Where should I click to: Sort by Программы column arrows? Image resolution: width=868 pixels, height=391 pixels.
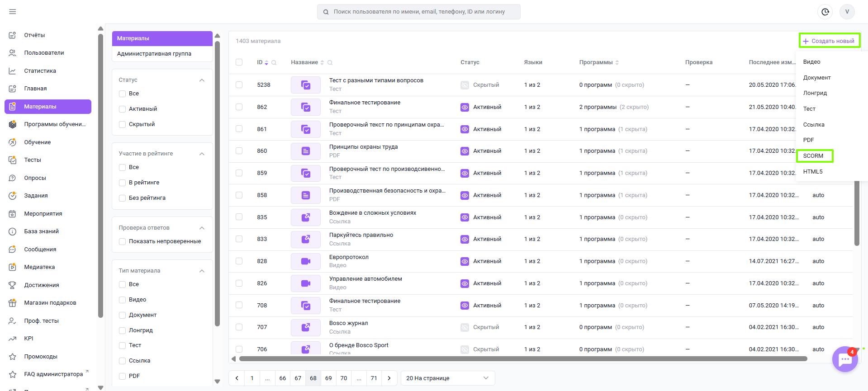(617, 63)
